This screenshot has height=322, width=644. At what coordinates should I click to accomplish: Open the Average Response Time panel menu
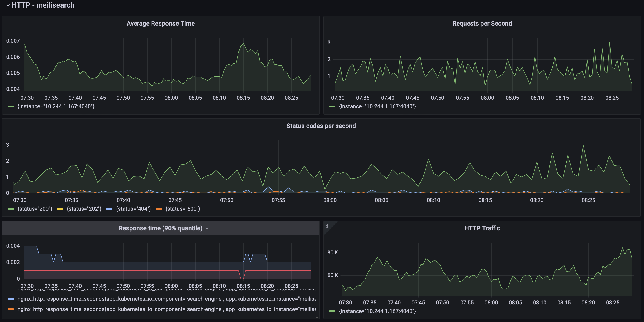(x=161, y=23)
